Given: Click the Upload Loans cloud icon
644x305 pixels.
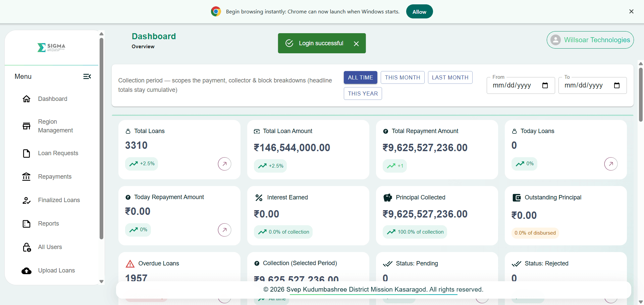Looking at the screenshot, I should (x=26, y=271).
